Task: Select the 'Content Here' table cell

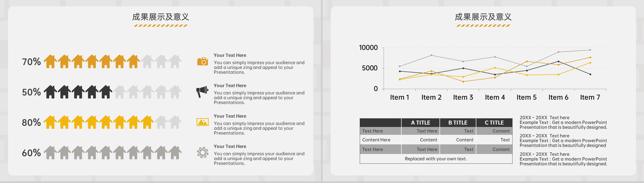Action: [x=376, y=140]
